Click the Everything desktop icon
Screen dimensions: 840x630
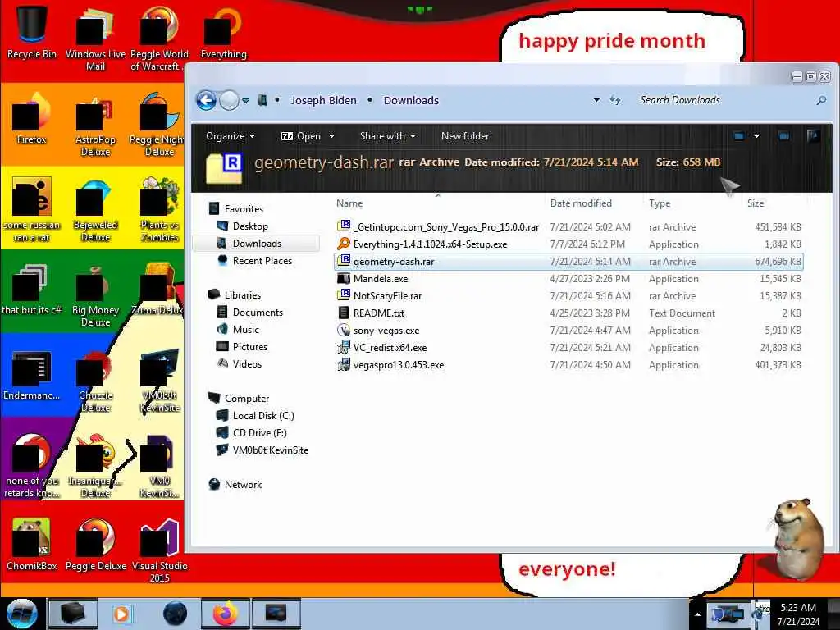(223, 31)
